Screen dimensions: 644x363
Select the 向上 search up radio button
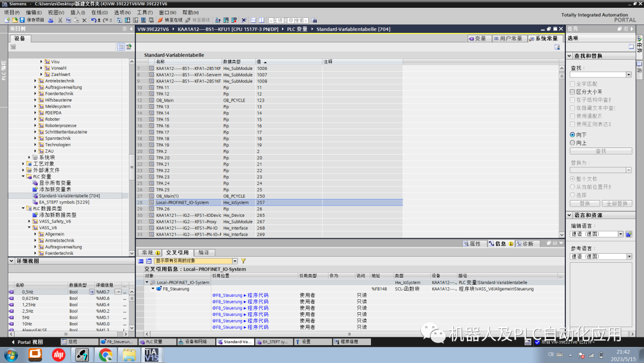pos(572,143)
